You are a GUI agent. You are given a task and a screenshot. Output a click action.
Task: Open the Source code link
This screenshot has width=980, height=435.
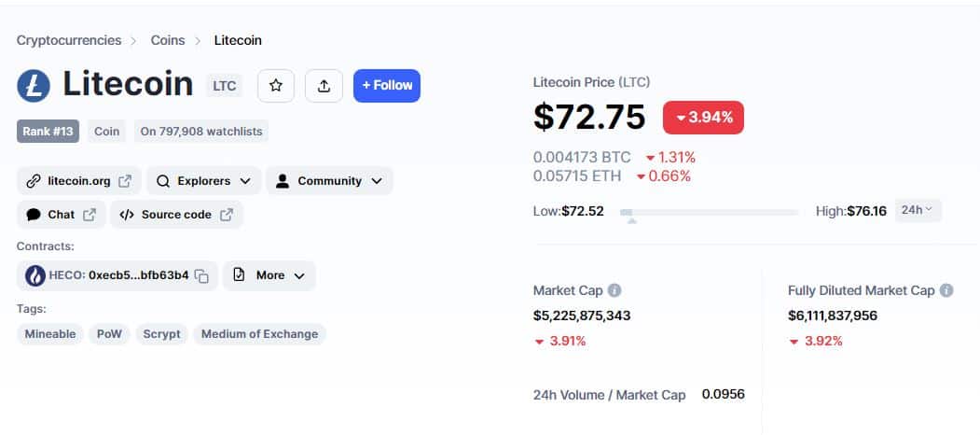(177, 215)
